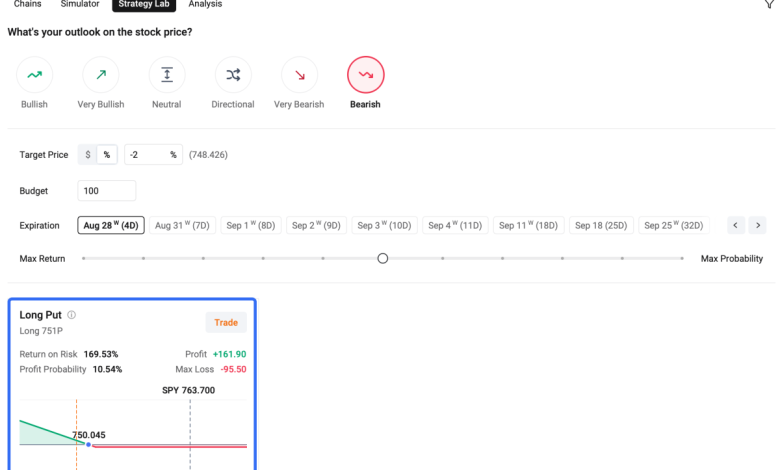Click the Profit Probability 10.54% value
Screen dimensions: 780x470
coord(107,369)
